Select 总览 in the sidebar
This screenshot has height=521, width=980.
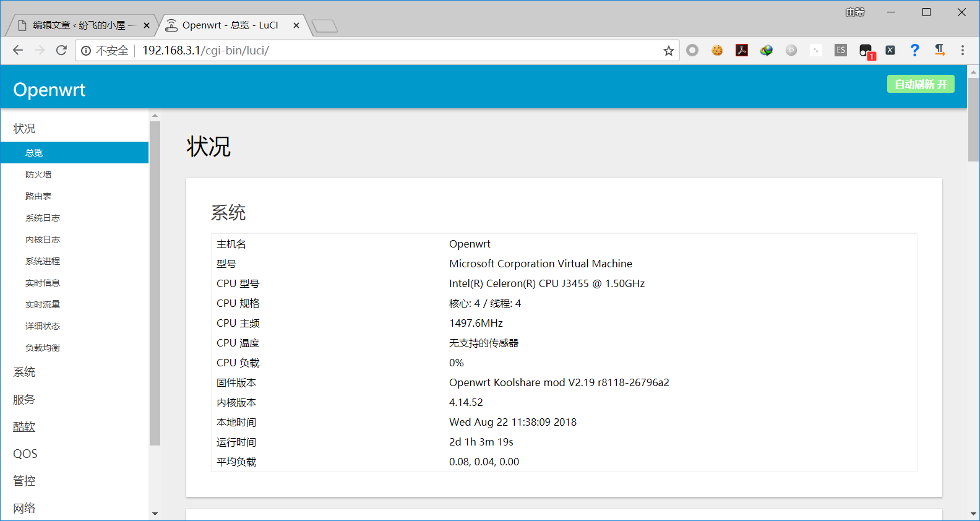tap(74, 153)
